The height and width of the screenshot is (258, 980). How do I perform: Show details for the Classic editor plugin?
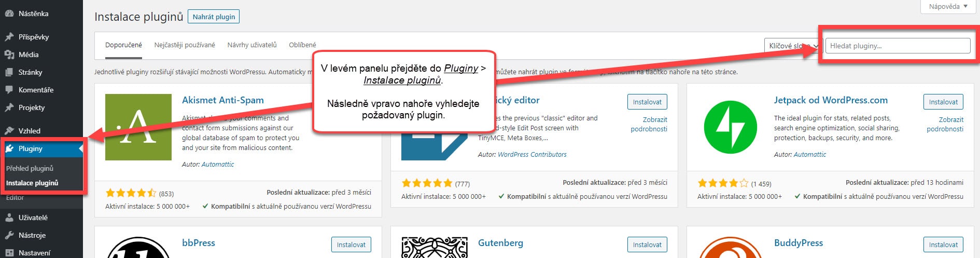click(x=649, y=124)
